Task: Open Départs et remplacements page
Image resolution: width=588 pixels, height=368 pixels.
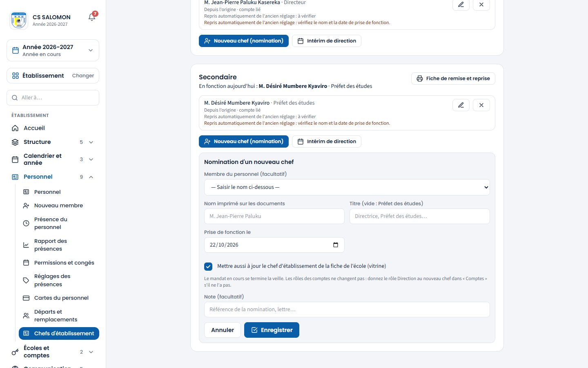Action: click(x=59, y=316)
